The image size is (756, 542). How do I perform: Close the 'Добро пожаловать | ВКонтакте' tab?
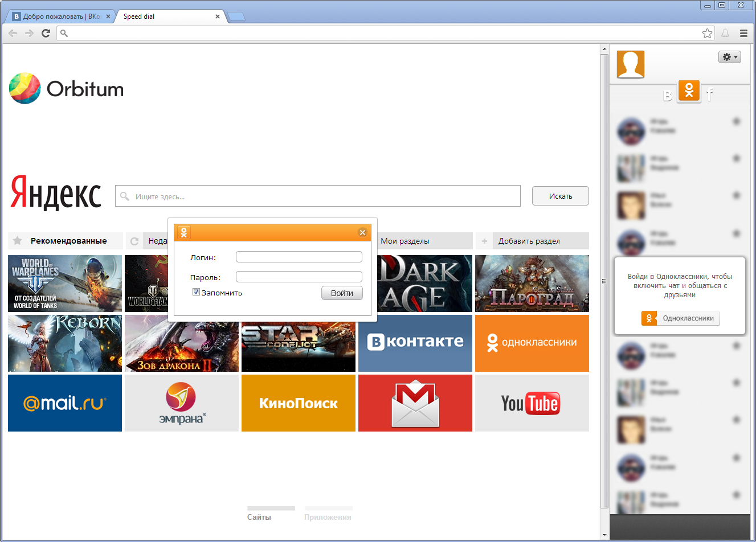click(x=108, y=17)
